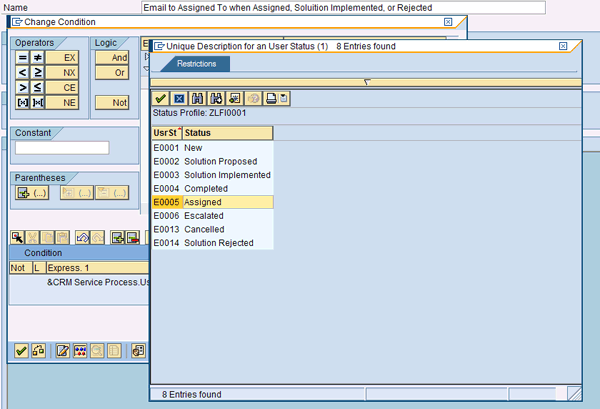The height and width of the screenshot is (409, 600).
Task: Select the E0014 Solution Rejected status
Action: pos(210,243)
